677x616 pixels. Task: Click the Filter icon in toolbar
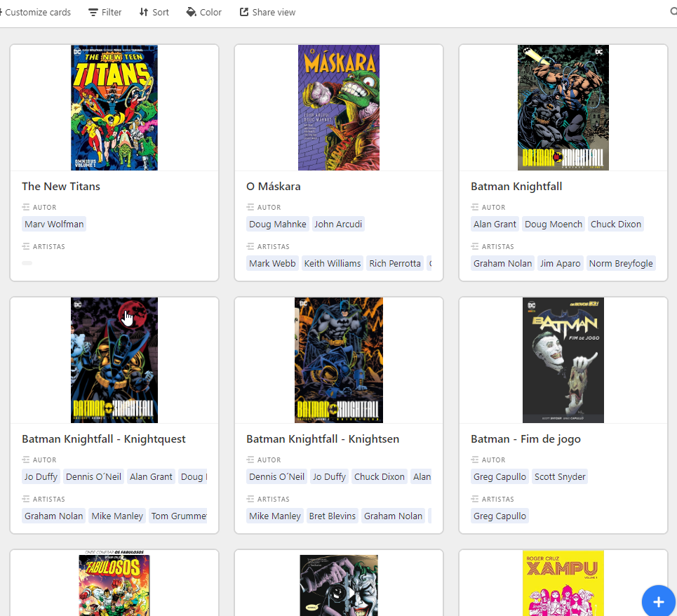tap(93, 13)
